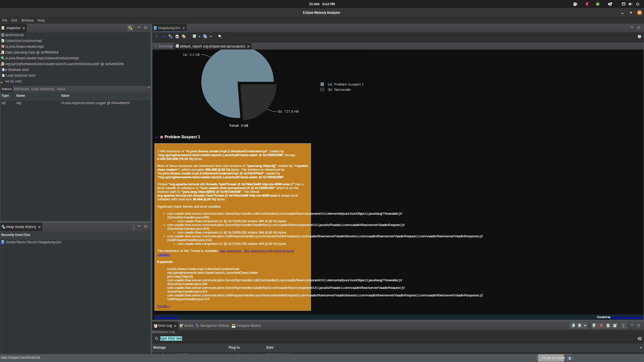The image size is (644, 362).
Task: Click the system power icon
Action: click(x=638, y=4)
